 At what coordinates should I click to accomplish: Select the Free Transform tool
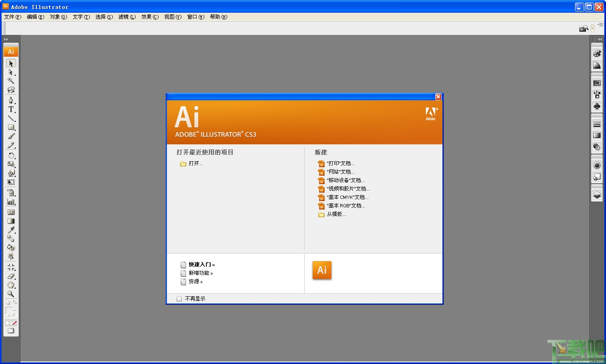(11, 182)
